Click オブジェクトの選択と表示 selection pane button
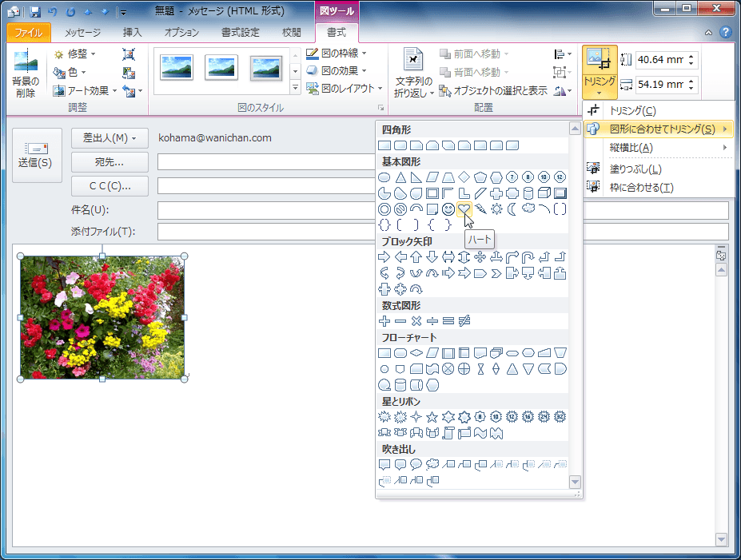 (493, 90)
